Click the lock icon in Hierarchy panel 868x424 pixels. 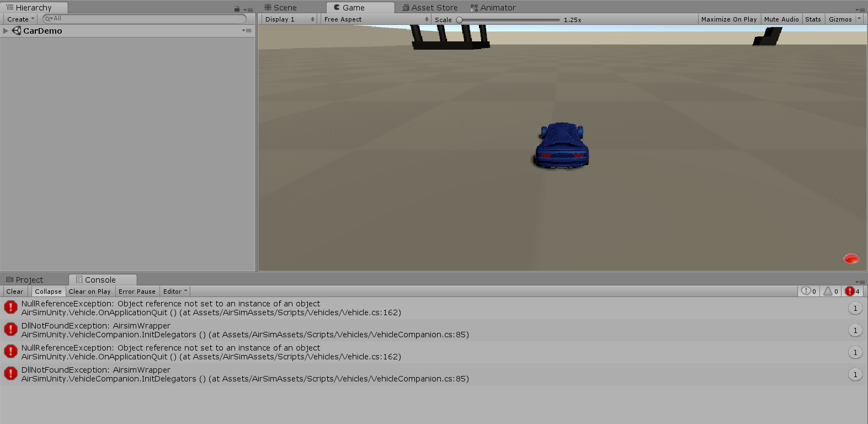click(x=237, y=9)
